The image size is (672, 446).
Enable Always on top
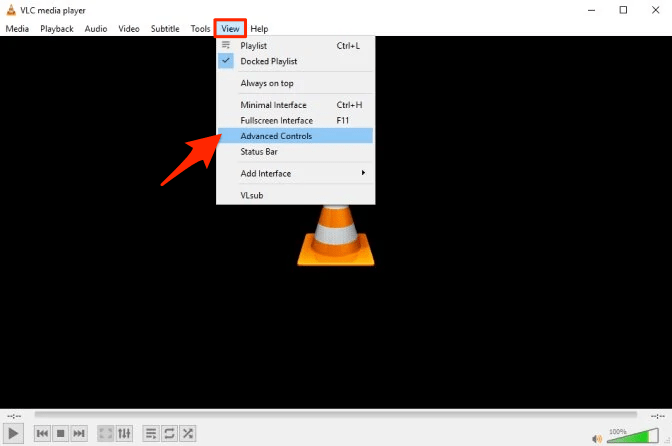coord(295,83)
